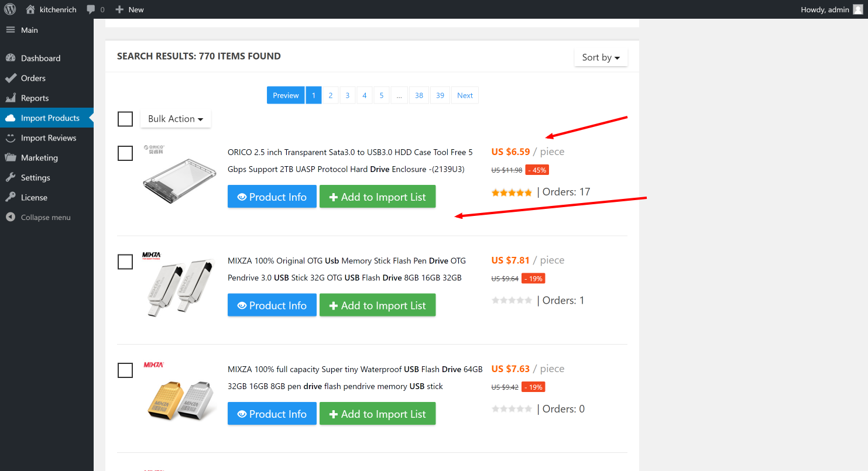Click the Settings wrench icon
Viewport: 868px width, 471px height.
(x=11, y=177)
